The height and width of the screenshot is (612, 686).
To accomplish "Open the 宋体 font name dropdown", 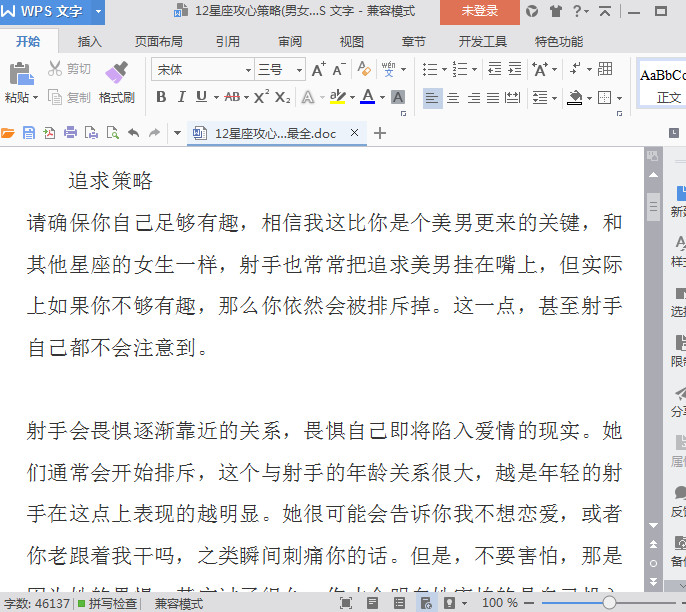I will [248, 70].
